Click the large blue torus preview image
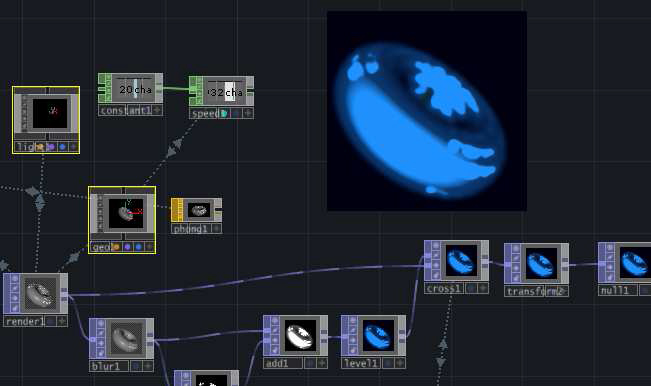This screenshot has height=386, width=651. pyautogui.click(x=427, y=111)
